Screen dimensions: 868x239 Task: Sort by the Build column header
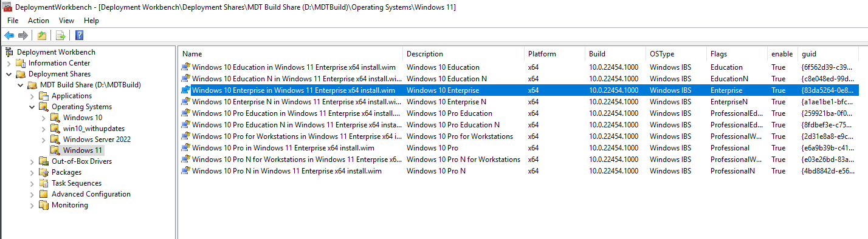click(615, 54)
